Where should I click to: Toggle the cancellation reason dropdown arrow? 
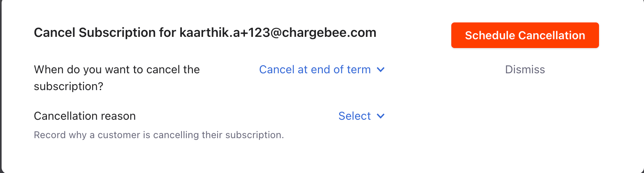(x=381, y=116)
